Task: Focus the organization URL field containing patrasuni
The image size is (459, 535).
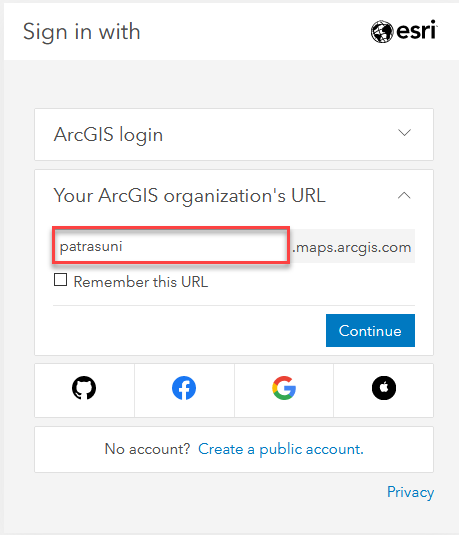Action: click(171, 245)
